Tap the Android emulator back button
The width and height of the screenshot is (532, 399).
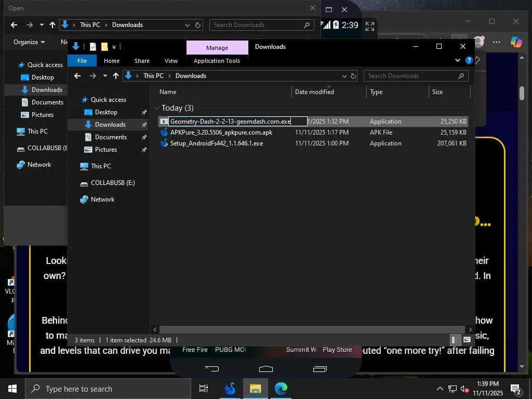click(212, 368)
